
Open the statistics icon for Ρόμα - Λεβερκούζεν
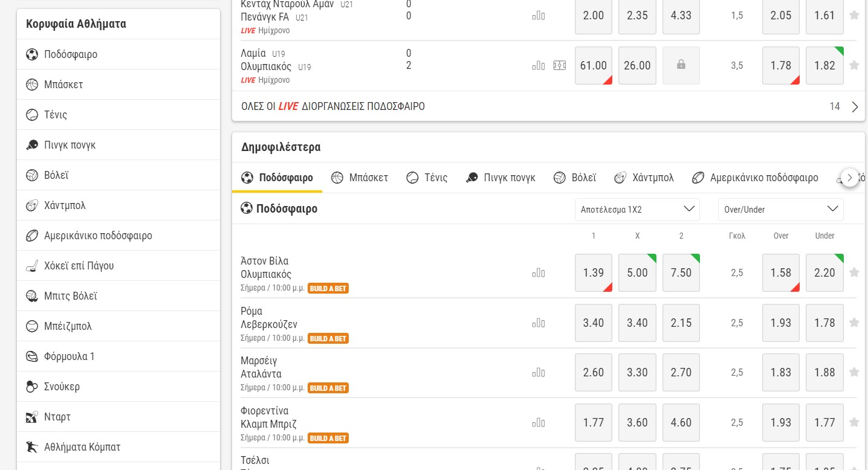point(538,323)
